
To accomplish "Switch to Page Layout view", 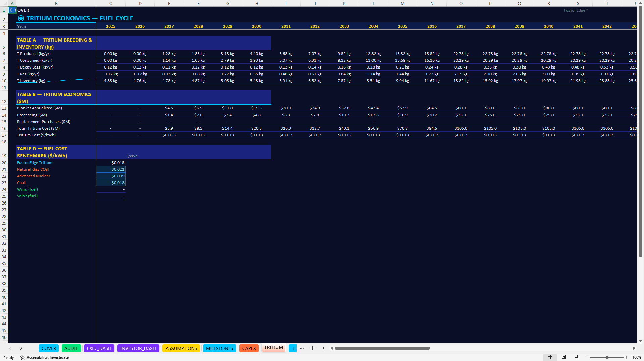I will pos(563,357).
